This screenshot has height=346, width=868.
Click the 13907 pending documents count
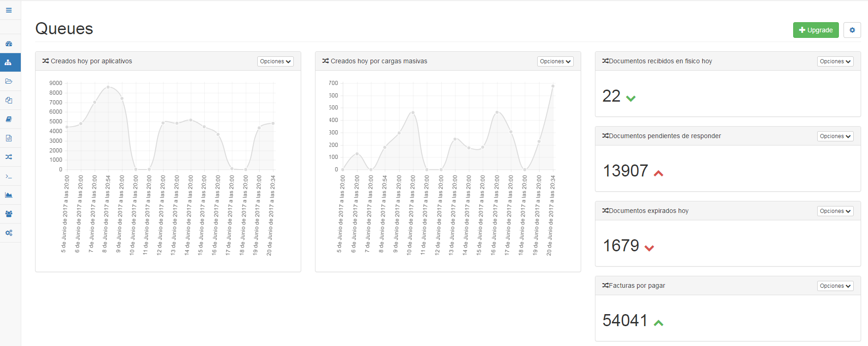point(625,171)
